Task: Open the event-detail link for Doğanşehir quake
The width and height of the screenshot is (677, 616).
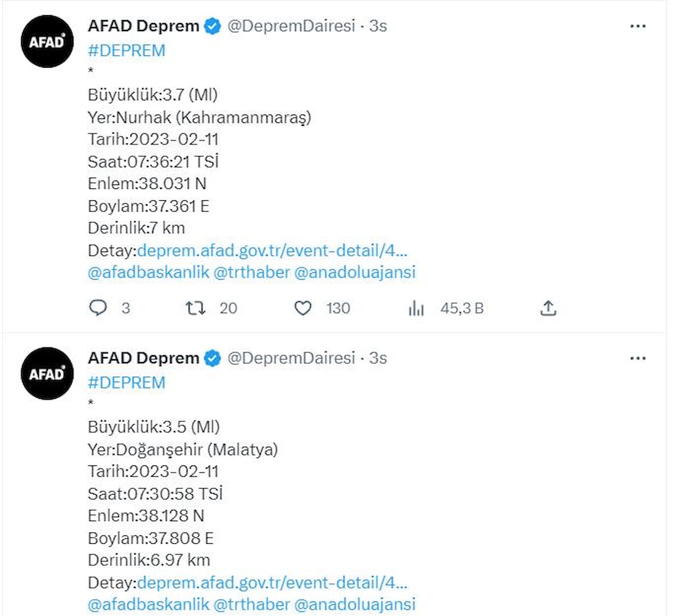Action: coord(272,582)
